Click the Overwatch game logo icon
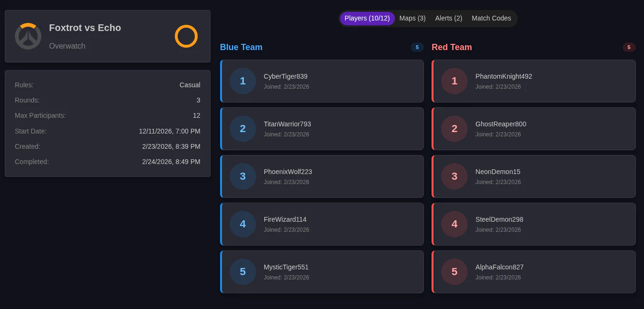 point(28,36)
